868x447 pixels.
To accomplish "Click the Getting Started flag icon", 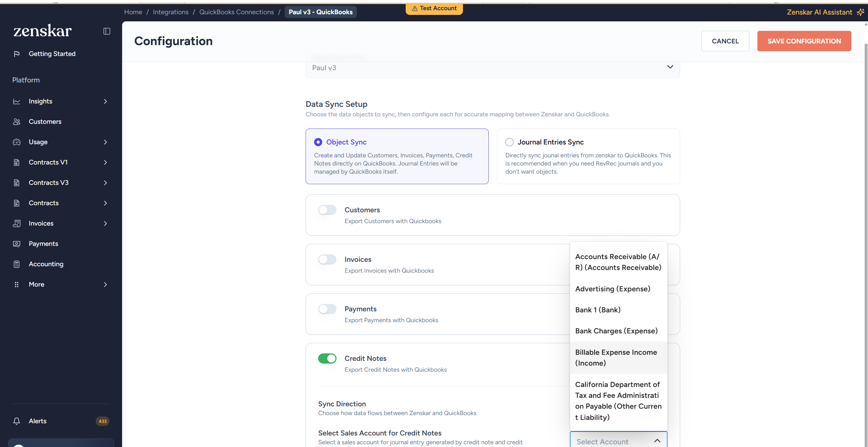I will click(17, 54).
